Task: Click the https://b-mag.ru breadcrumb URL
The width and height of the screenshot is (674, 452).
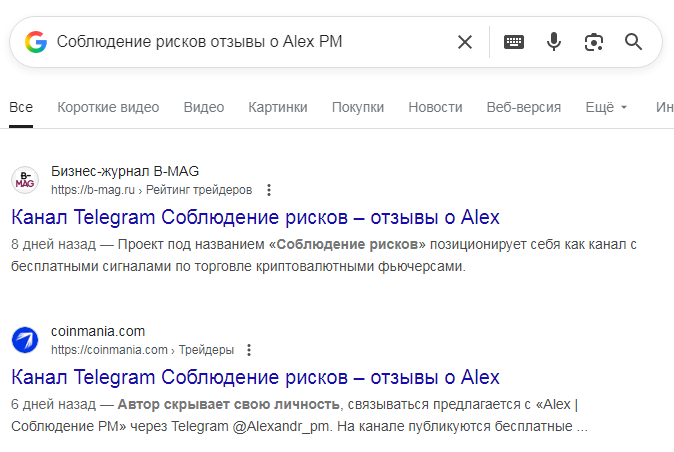Action: pyautogui.click(x=92, y=190)
